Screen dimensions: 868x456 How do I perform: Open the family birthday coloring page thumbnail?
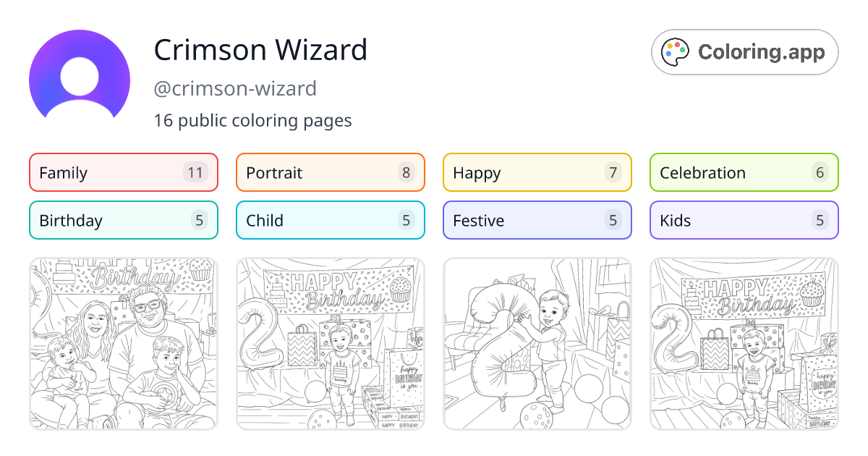123,343
